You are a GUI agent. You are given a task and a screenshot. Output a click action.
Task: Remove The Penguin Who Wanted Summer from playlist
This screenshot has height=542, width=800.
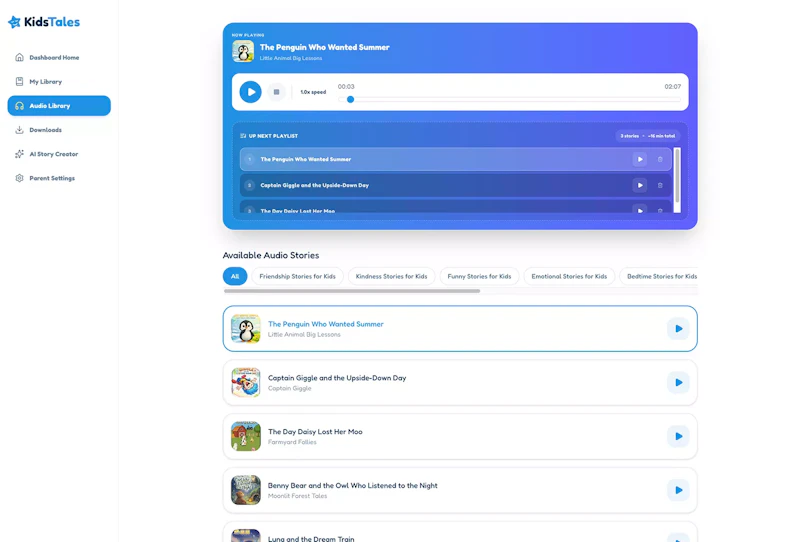coord(660,159)
